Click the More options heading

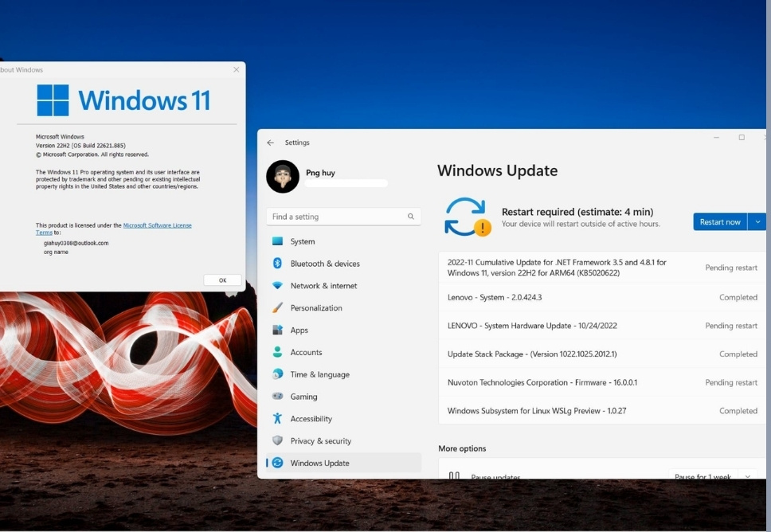click(462, 448)
